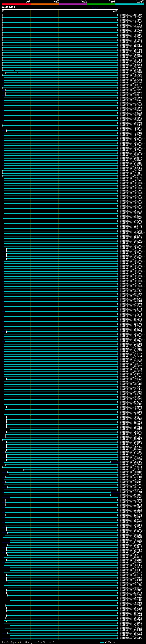Select the UniRef100_Q5RKQ4 label
This screenshot has width=146, height=644.
coord(131,123)
